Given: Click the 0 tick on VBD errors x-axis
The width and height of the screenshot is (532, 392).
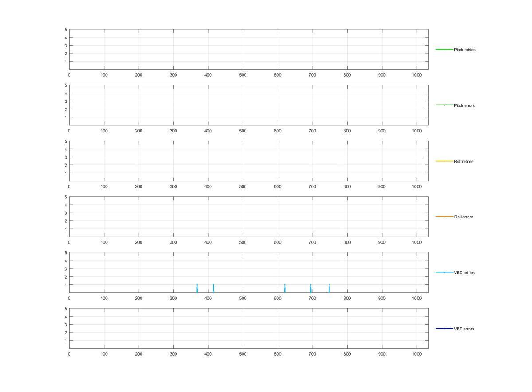Looking at the screenshot, I should pyautogui.click(x=69, y=354).
